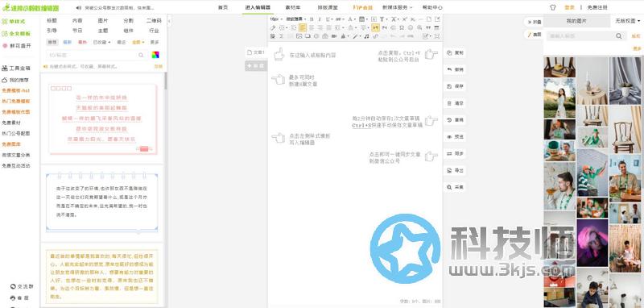Click the 登录 login link
The width and height of the screenshot is (644, 308).
click(x=569, y=7)
